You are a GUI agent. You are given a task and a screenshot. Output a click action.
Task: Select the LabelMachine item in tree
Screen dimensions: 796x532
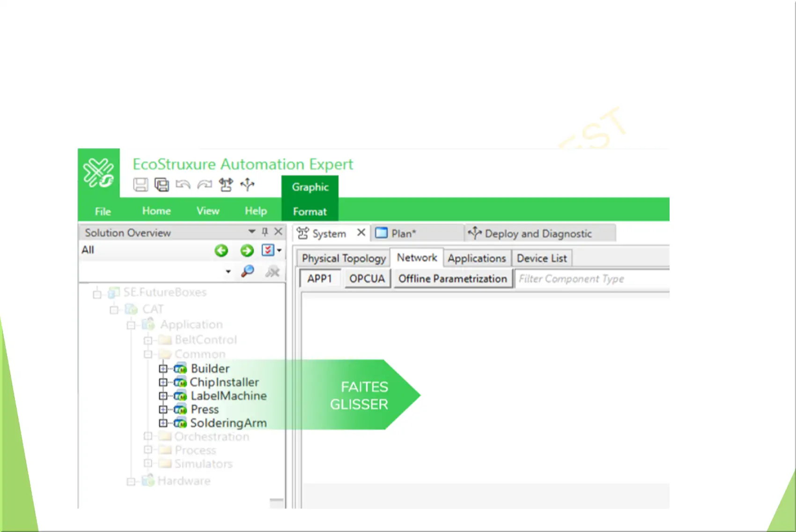coord(228,396)
